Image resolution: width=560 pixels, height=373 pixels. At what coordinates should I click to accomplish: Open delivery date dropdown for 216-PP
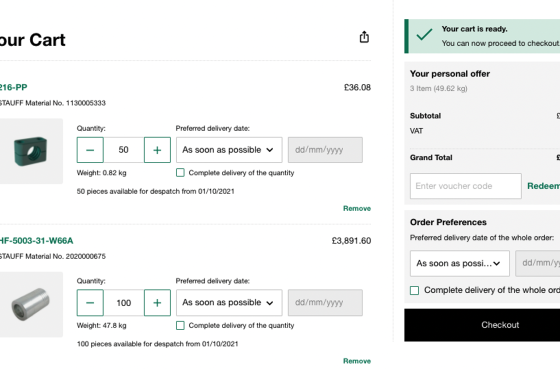pos(229,150)
